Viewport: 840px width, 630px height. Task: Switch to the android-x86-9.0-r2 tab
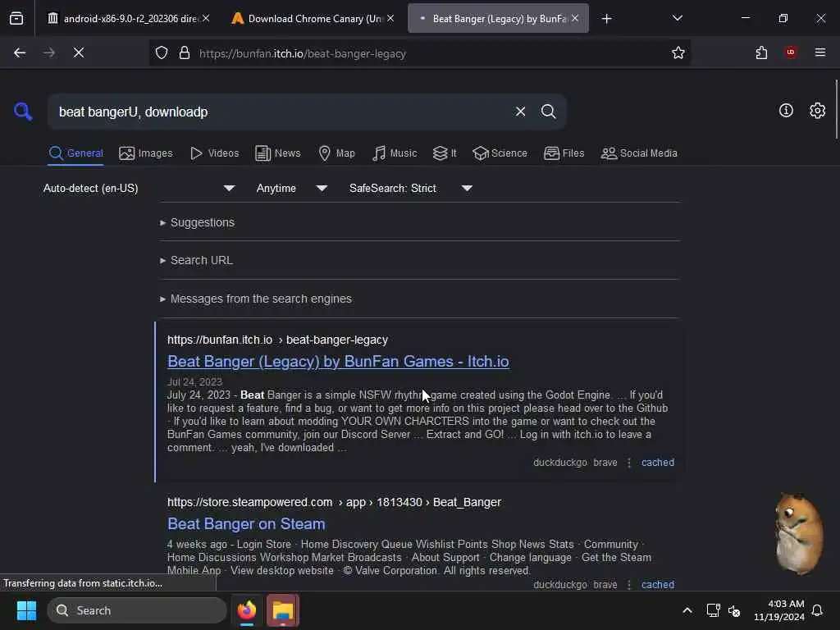click(129, 18)
